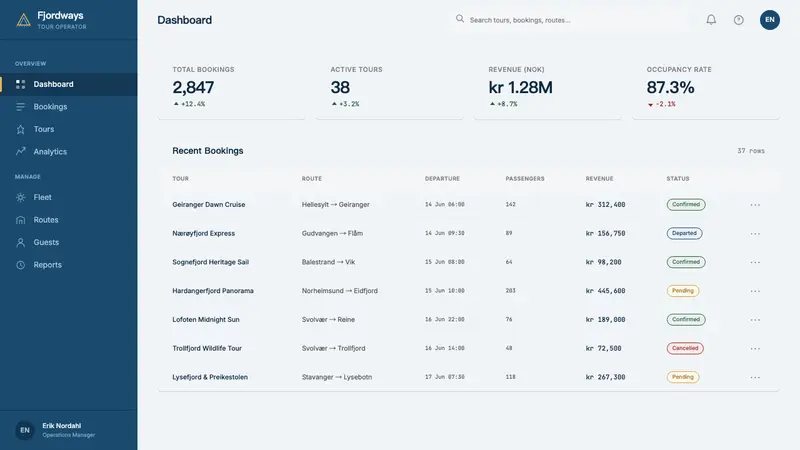Screen dimensions: 800x450
Task: Open row menu for Geiranger Dawn Cruise
Action: [x=755, y=205]
